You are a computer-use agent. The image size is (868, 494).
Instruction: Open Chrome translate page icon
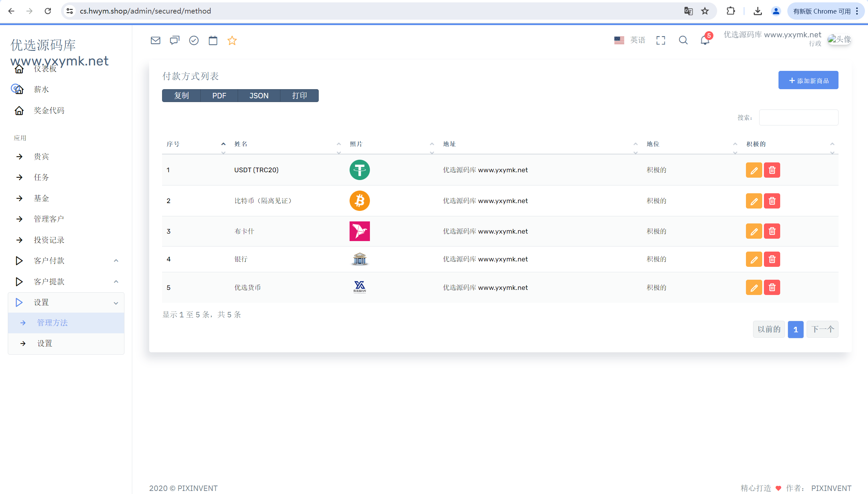click(x=688, y=11)
